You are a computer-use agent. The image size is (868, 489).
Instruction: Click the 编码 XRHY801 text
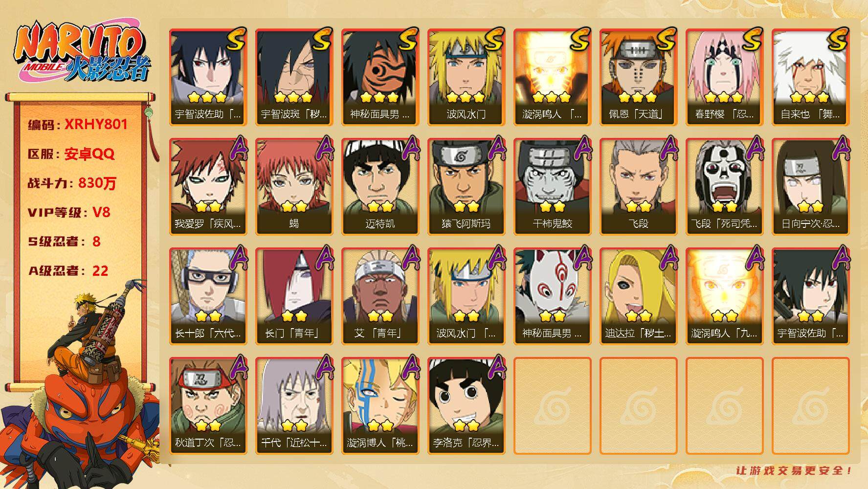(78, 124)
